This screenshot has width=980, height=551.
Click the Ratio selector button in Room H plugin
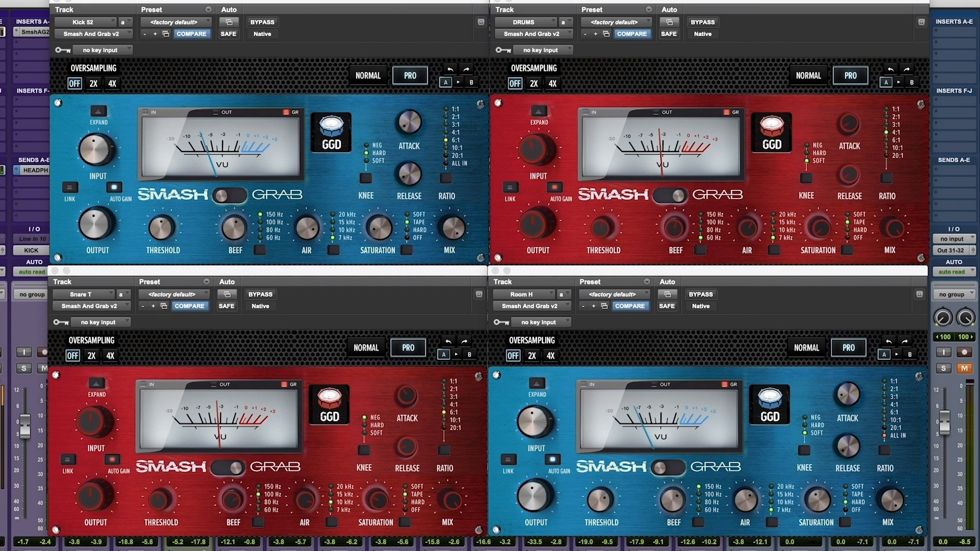coord(885,450)
